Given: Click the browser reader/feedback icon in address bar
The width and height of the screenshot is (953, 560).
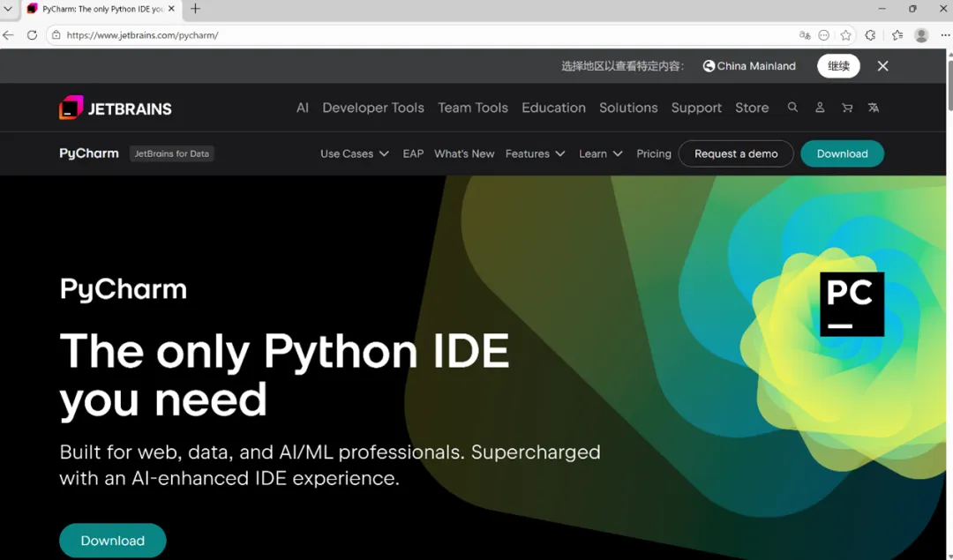Looking at the screenshot, I should [x=823, y=35].
